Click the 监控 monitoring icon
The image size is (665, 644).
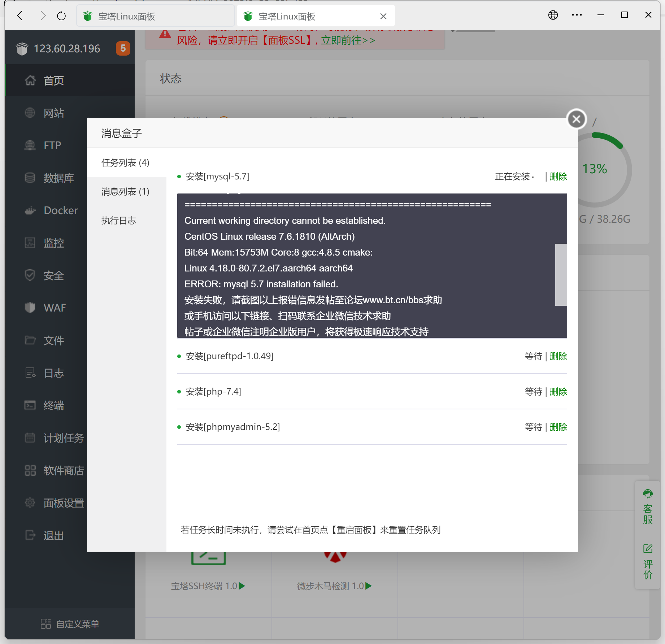(30, 243)
